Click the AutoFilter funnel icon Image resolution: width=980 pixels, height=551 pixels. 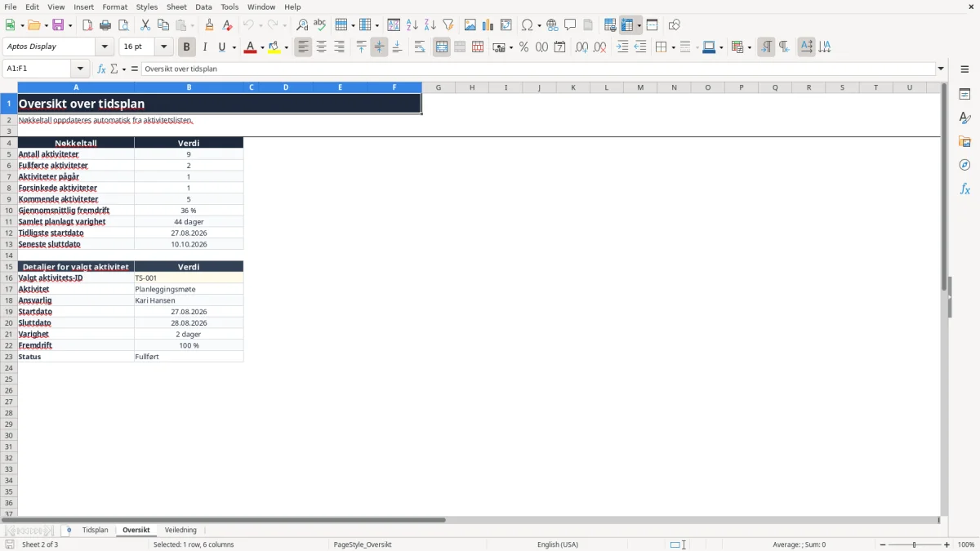(x=448, y=25)
